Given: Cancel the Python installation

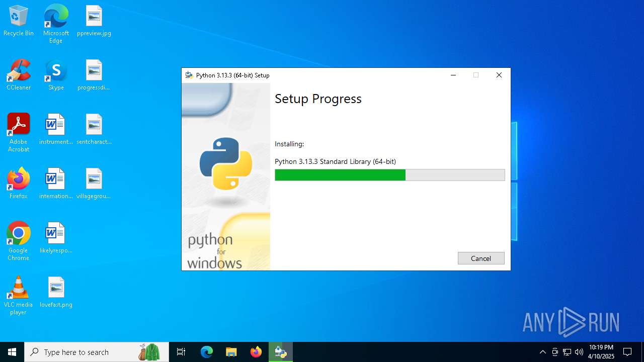Looking at the screenshot, I should coord(481,258).
